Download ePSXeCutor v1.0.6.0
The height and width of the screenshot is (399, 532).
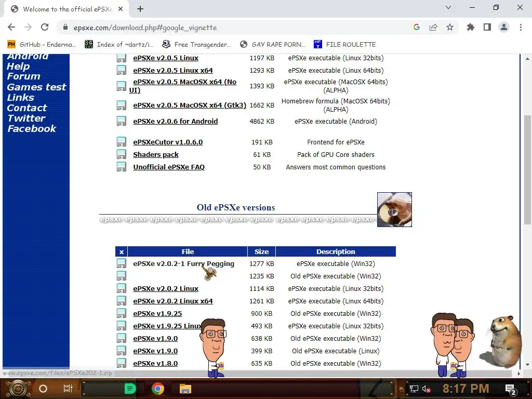click(x=168, y=142)
